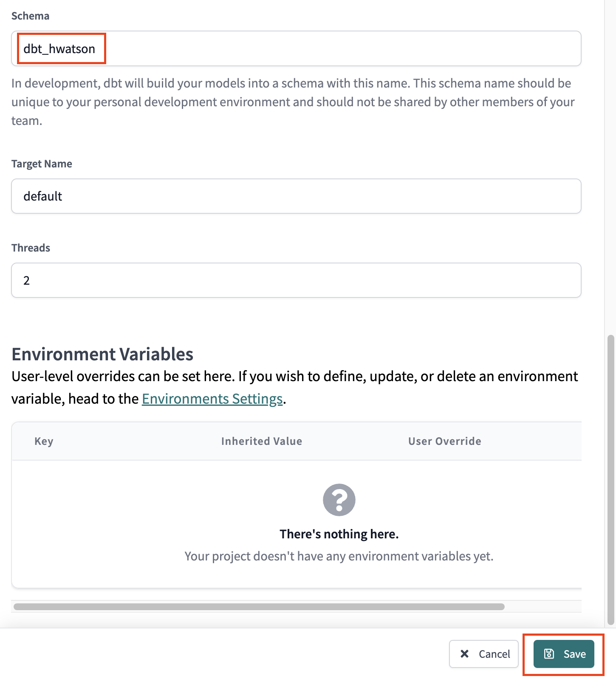Focus the Target Name text box
Image resolution: width=616 pixels, height=679 pixels.
(296, 196)
